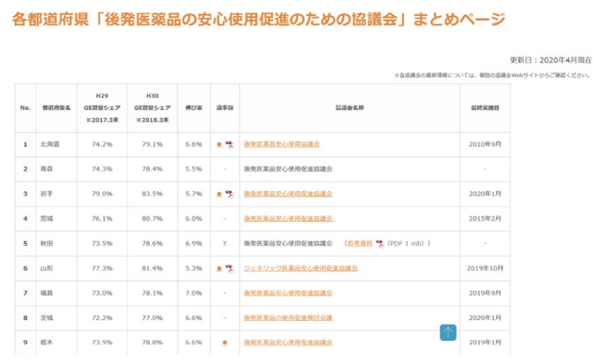
Task: Click the 最終実施日 column header
Action: [x=485, y=108]
